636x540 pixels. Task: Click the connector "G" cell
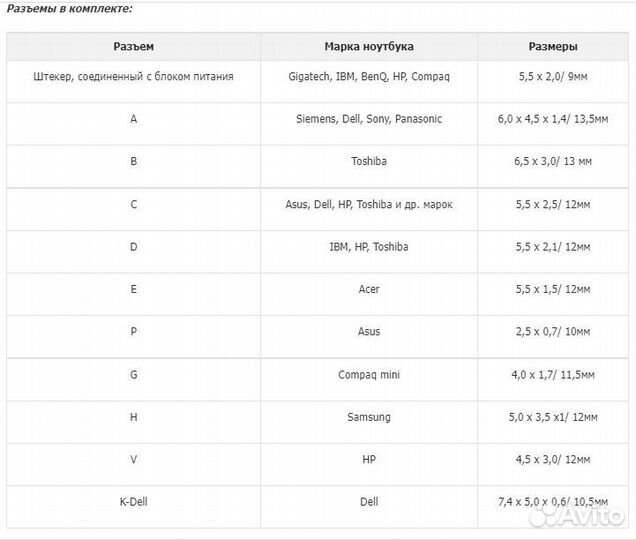(x=133, y=374)
